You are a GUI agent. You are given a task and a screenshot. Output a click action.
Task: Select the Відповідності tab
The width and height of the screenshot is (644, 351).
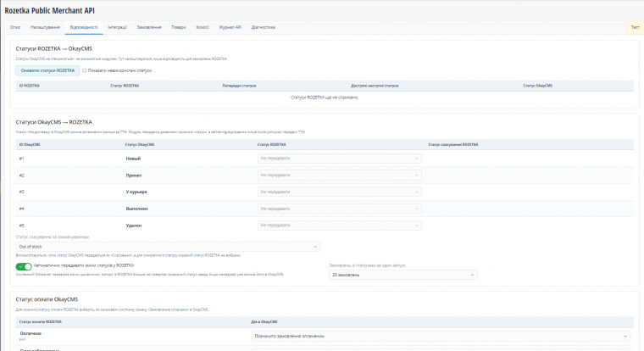[84, 27]
